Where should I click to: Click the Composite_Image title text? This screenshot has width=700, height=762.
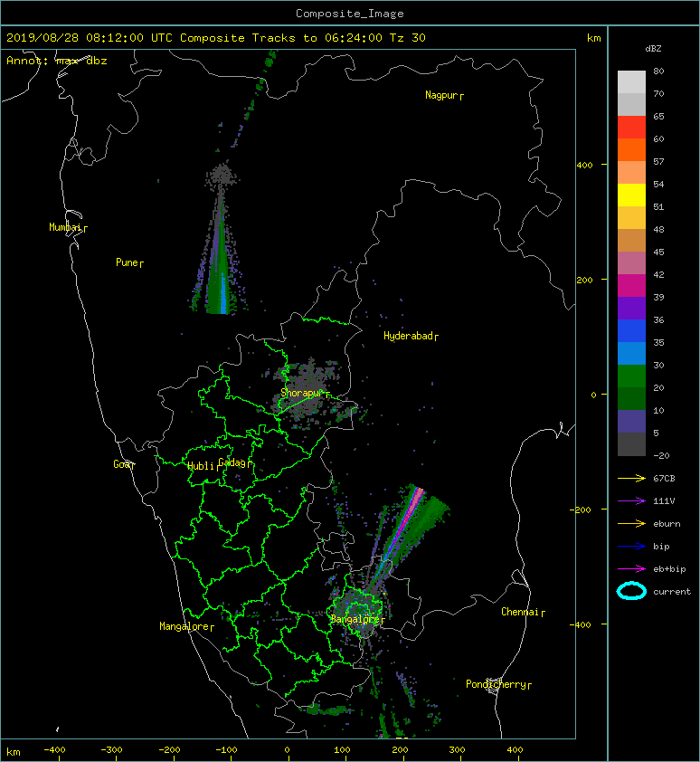pos(350,14)
